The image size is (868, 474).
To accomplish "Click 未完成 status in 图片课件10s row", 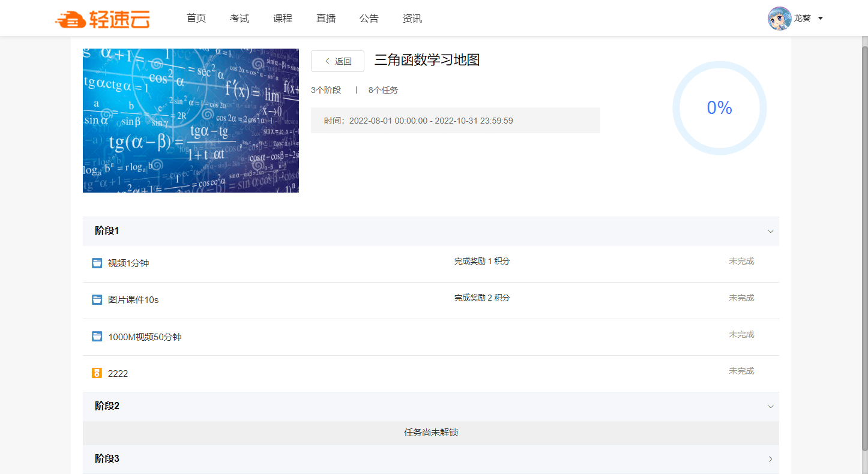I will [x=741, y=298].
